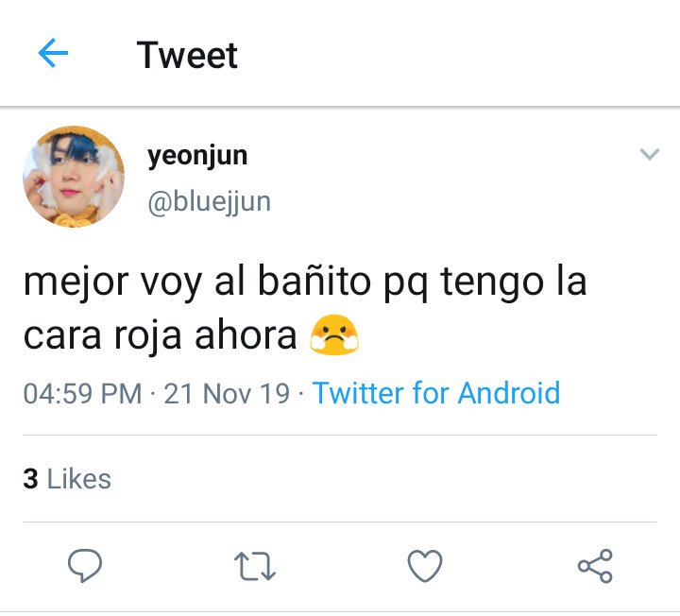Click the bold number 3 like count
This screenshot has width=680, height=616.
click(x=31, y=479)
